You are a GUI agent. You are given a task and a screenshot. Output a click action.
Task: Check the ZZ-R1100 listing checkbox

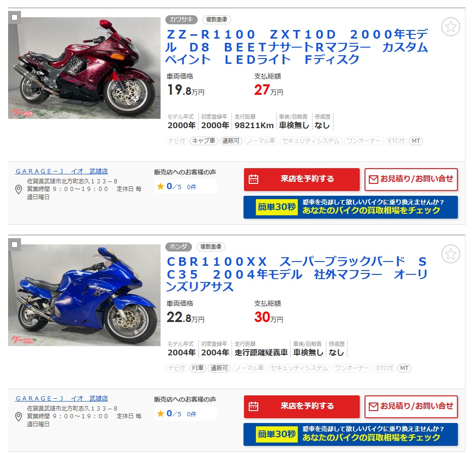(x=14, y=17)
